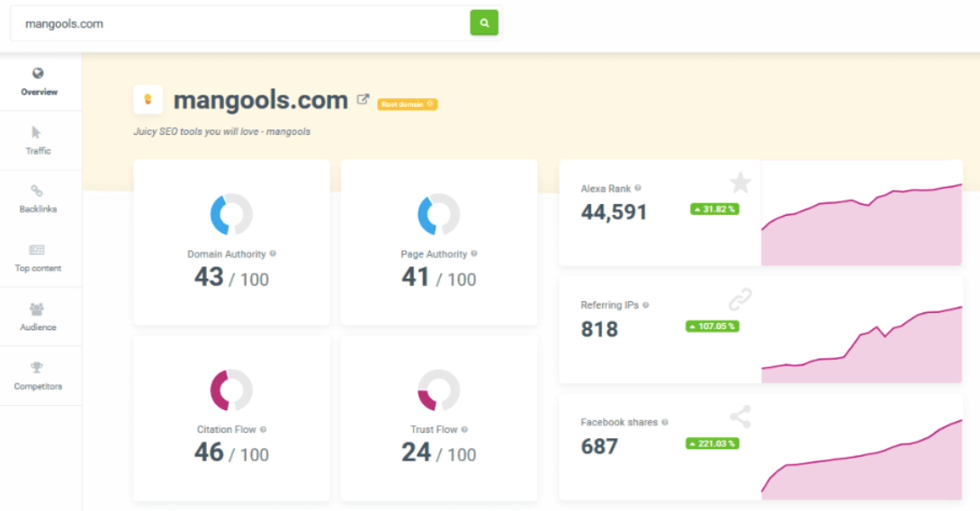Open mangools.com via external link icon
The width and height of the screenshot is (980, 511).
364,99
